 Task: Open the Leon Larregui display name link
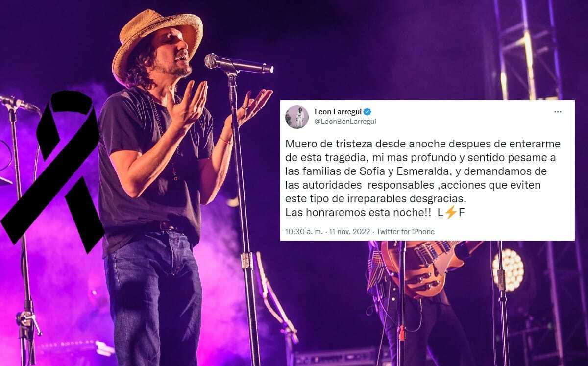click(338, 112)
